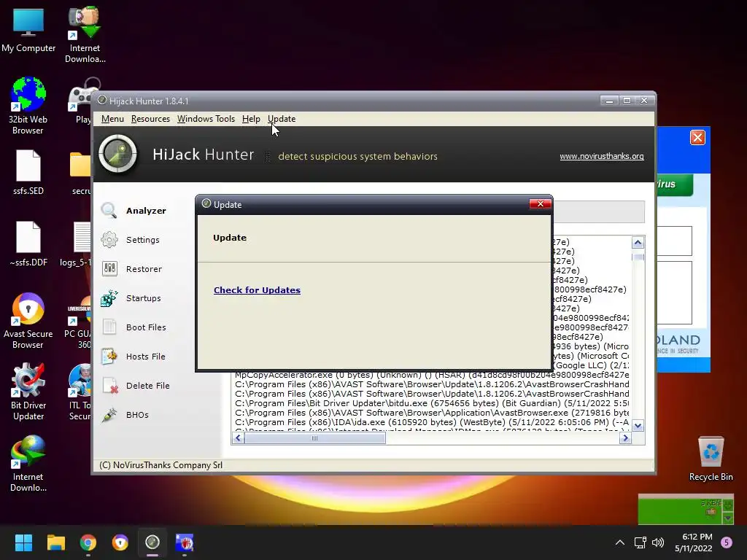The image size is (747, 560).
Task: Open the Settings gear icon in sidebar
Action: (109, 239)
